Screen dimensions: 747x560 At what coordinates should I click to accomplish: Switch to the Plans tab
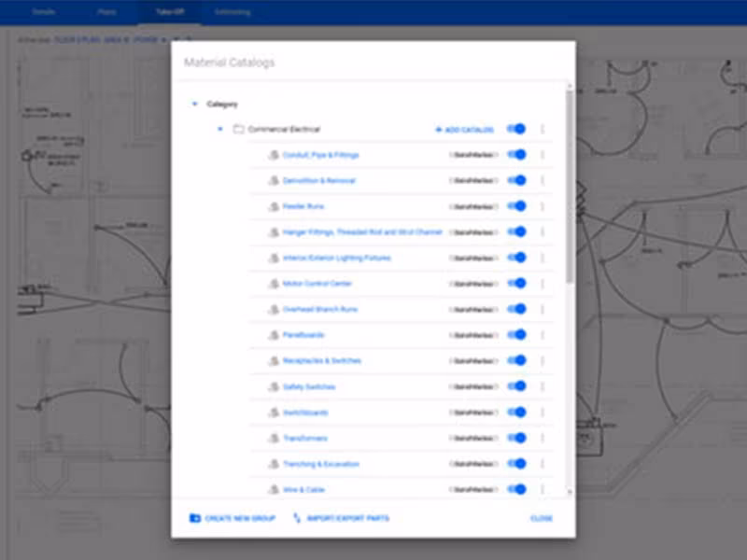pos(106,12)
